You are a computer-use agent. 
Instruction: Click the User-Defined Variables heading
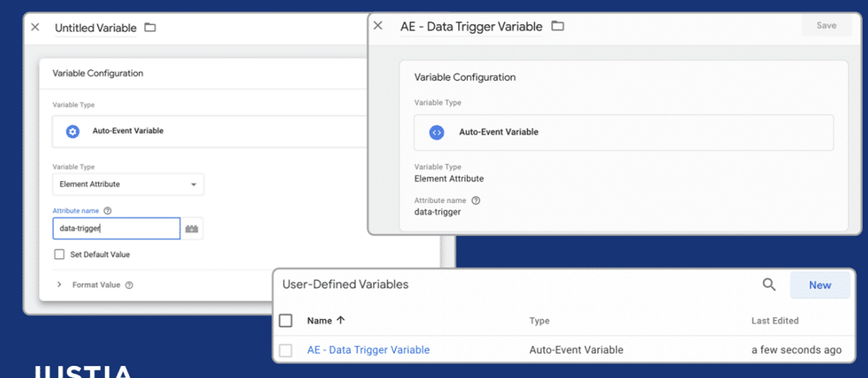click(345, 284)
